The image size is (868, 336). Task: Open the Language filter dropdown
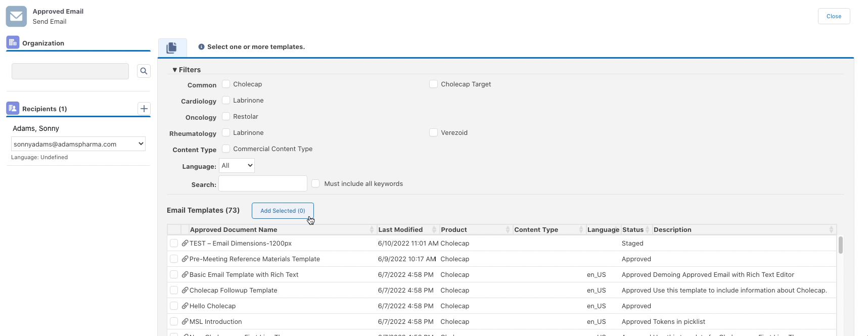pos(237,166)
